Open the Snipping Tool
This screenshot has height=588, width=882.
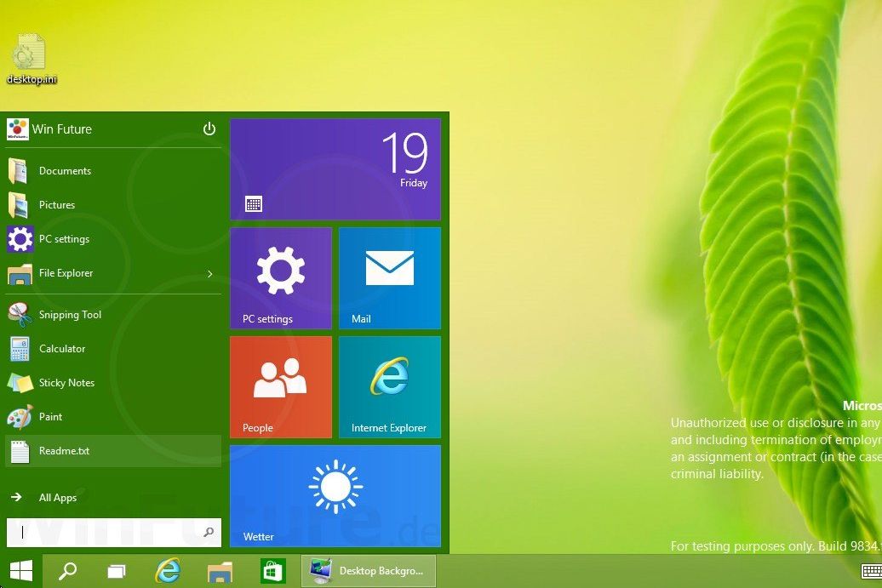coord(71,315)
